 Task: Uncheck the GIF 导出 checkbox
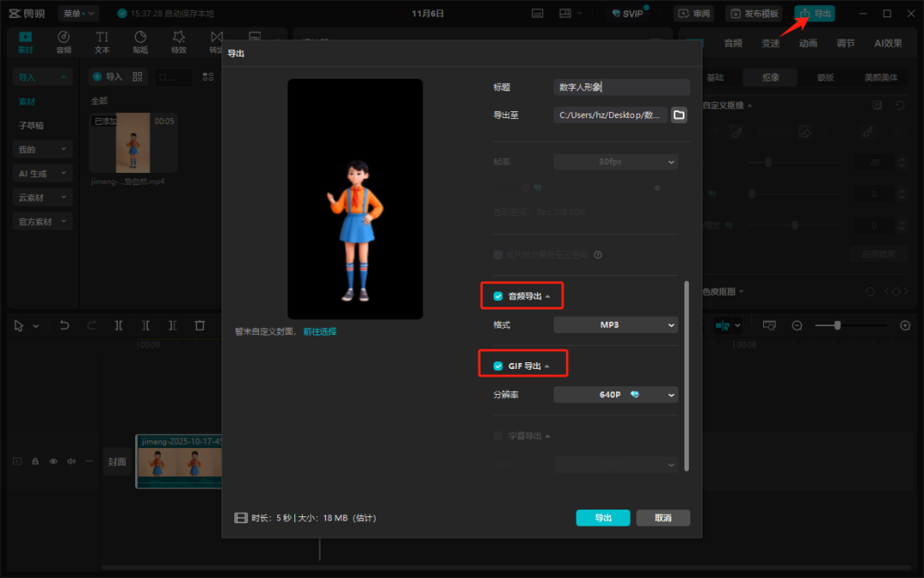pos(498,366)
